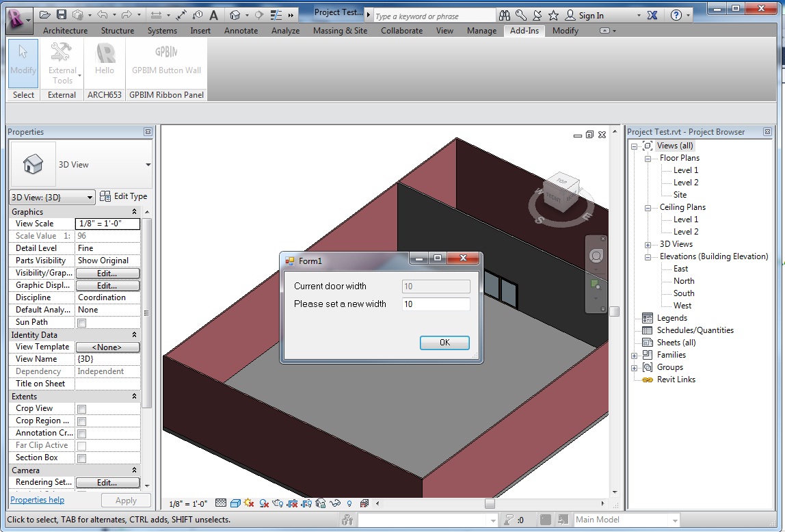The image size is (785, 532).
Task: Toggle the Crop Region Visible checkbox
Action: (x=81, y=421)
